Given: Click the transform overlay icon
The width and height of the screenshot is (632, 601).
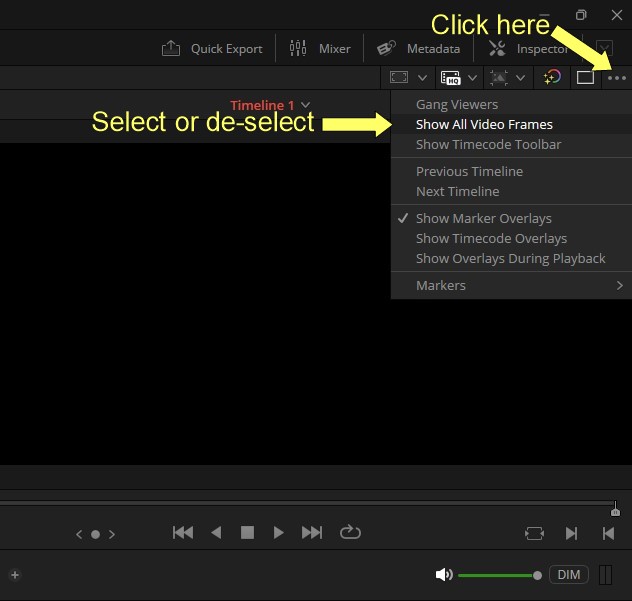Looking at the screenshot, I should tap(499, 77).
